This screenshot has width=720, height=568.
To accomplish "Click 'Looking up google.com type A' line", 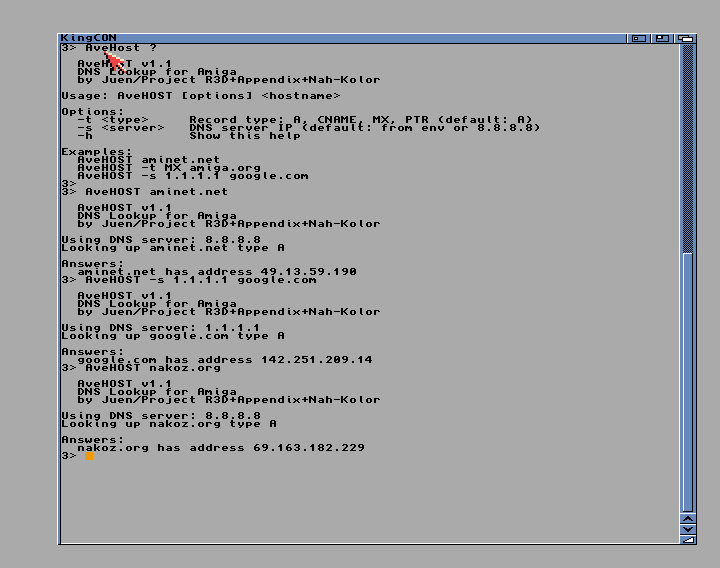I will (x=173, y=336).
